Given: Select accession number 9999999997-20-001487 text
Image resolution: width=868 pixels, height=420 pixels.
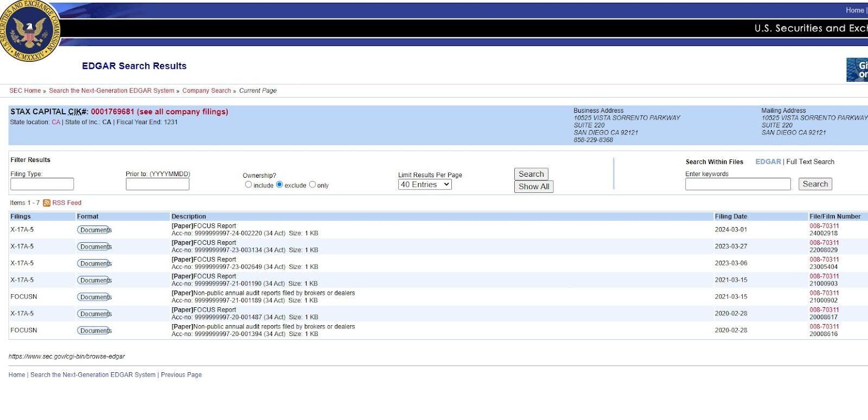Looking at the screenshot, I should click(228, 318).
